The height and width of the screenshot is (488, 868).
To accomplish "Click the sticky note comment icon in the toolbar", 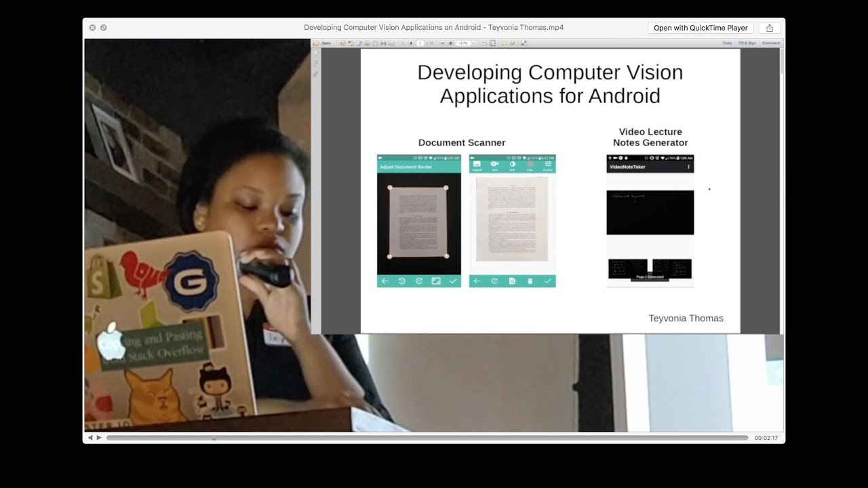I will [505, 43].
